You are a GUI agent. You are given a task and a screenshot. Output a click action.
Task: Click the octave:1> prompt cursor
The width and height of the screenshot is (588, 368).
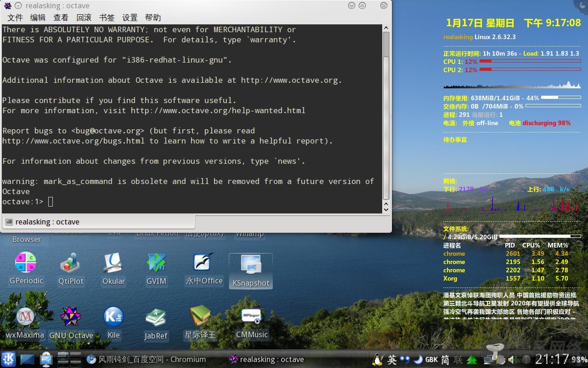pyautogui.click(x=51, y=201)
